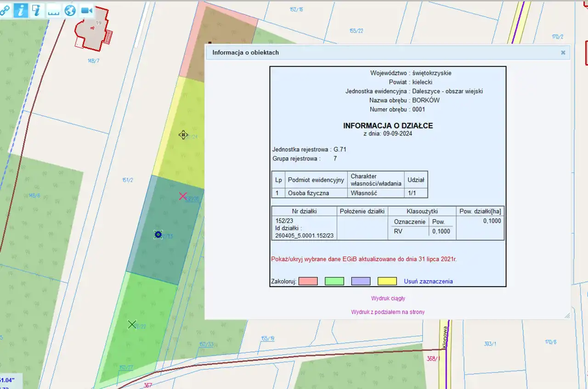
Task: Activate the ruler measurement tool
Action: (54, 11)
